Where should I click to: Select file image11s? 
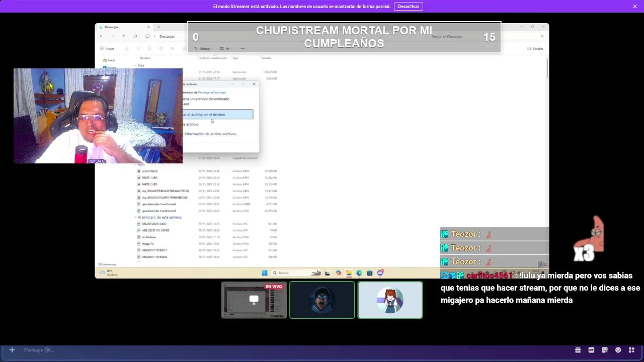click(x=147, y=243)
